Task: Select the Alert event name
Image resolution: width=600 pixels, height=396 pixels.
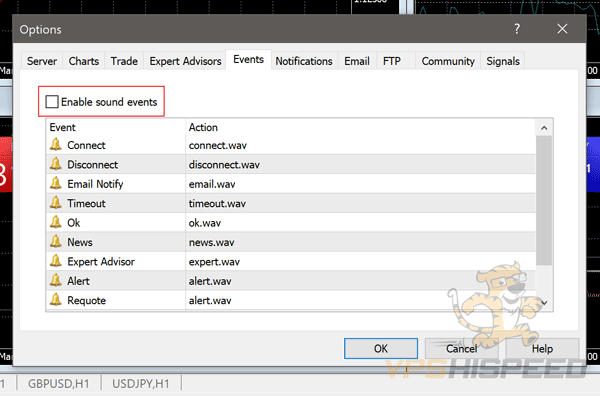Action: tap(78, 281)
